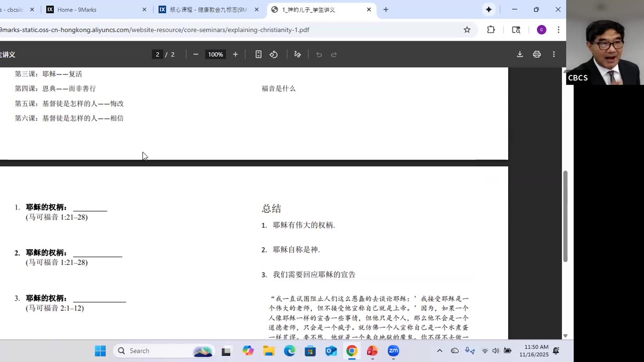Viewport: 644px width, 362px height.
Task: Click the battery tray icon
Action: 508,351
